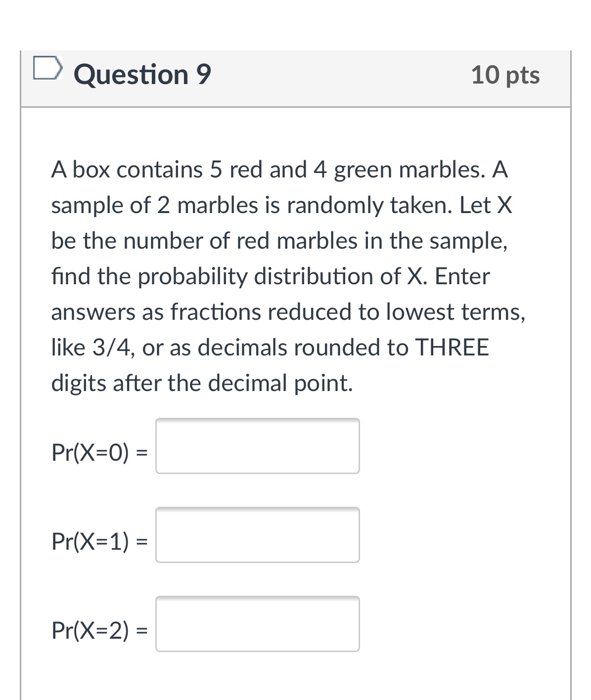Click the question instructions paragraph

coord(287,275)
